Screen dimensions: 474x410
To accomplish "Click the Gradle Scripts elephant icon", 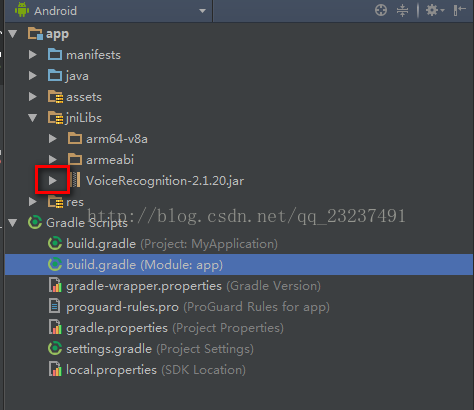I will pyautogui.click(x=35, y=223).
